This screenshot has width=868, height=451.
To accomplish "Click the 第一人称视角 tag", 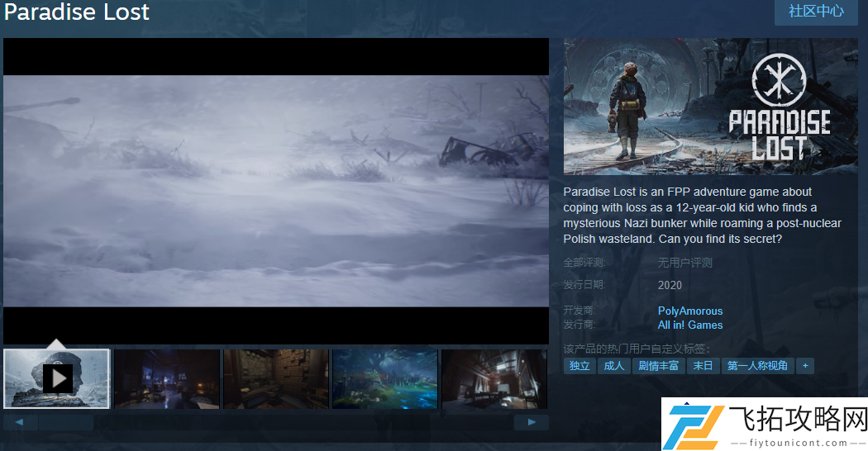I will [758, 366].
